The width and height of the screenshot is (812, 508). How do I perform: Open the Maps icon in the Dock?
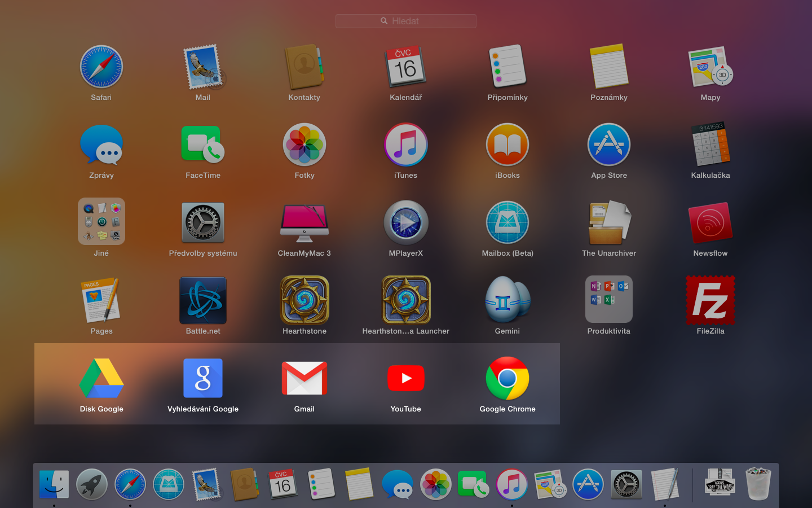click(x=550, y=484)
